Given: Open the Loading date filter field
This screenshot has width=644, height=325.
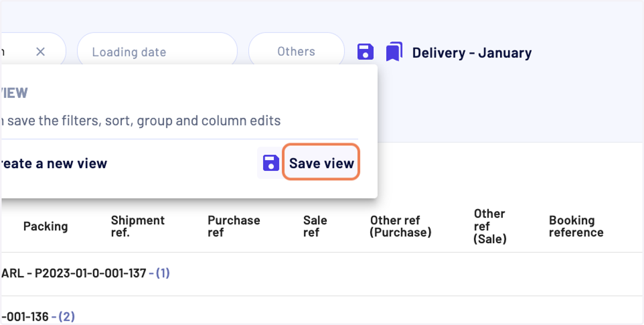Looking at the screenshot, I should (157, 52).
